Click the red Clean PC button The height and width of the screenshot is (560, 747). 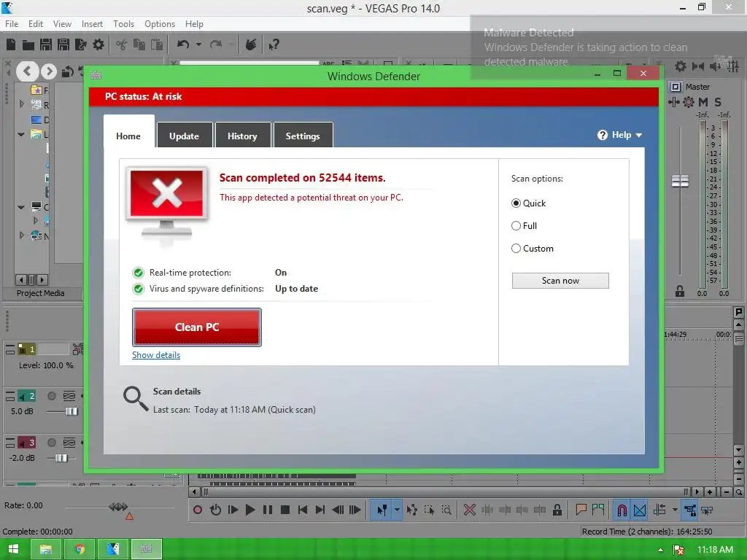coord(197,327)
